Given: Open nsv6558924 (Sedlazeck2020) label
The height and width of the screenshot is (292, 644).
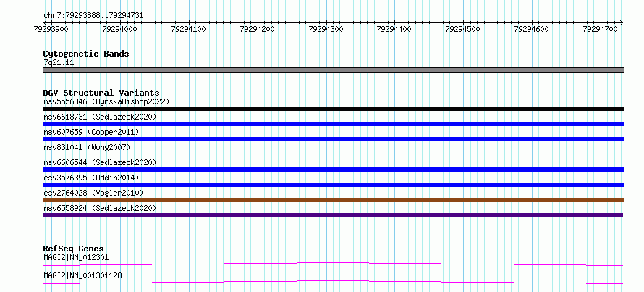Looking at the screenshot, I should (100, 208).
